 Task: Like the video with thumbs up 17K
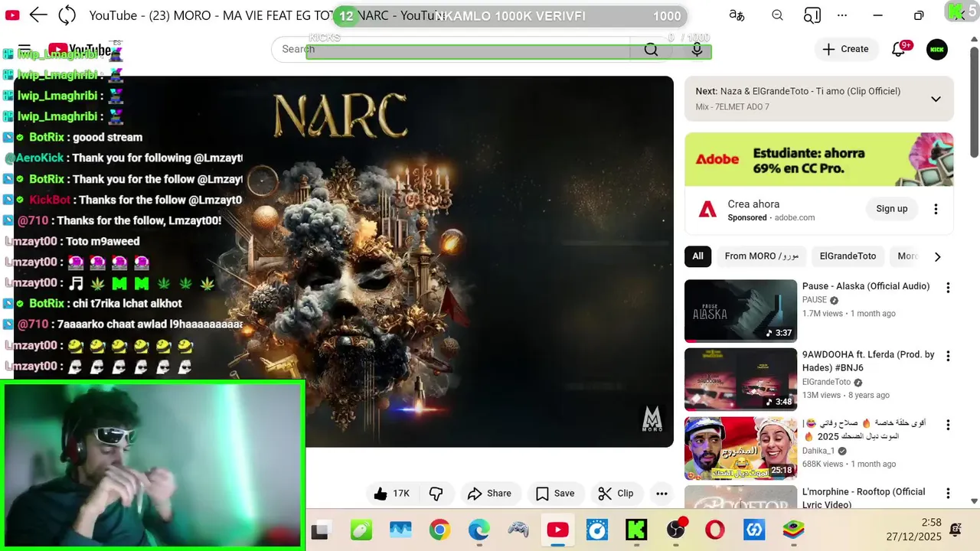(392, 494)
